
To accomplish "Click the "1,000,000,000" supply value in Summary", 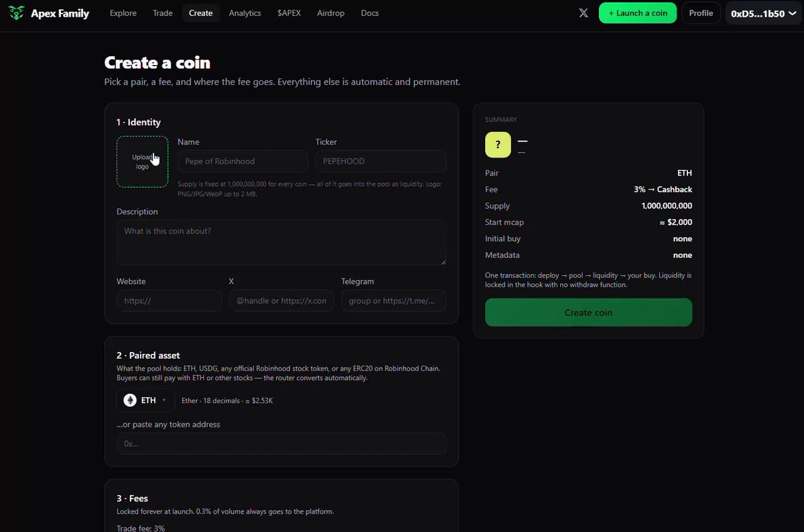I will [x=667, y=206].
